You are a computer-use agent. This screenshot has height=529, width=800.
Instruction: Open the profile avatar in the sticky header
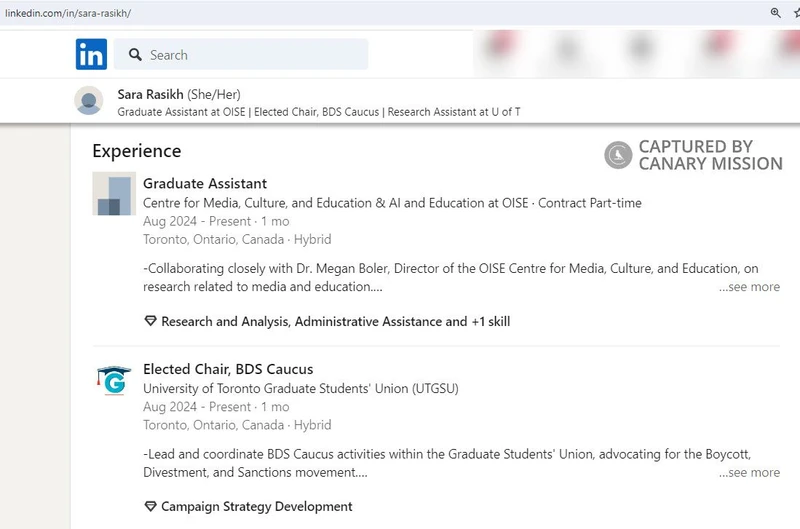click(89, 100)
